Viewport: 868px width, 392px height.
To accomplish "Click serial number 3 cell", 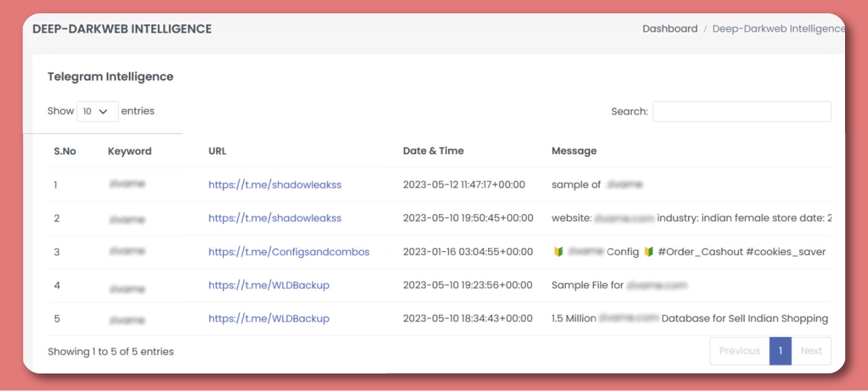I will tap(56, 252).
